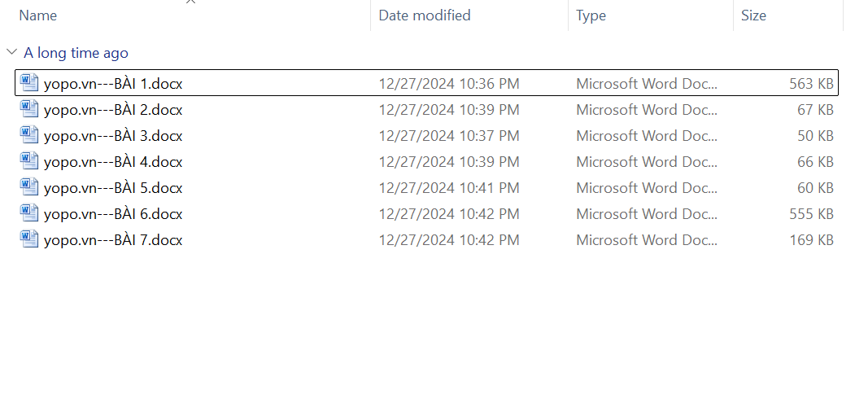Click the 'A long time ago' group label
This screenshot has width=868, height=403.
(x=76, y=53)
